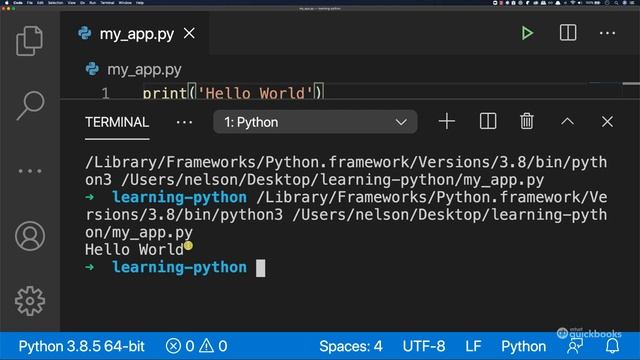This screenshot has width=640, height=360.
Task: Open the Terminal menu in macOS menu bar
Action: pyautogui.click(x=107, y=2)
